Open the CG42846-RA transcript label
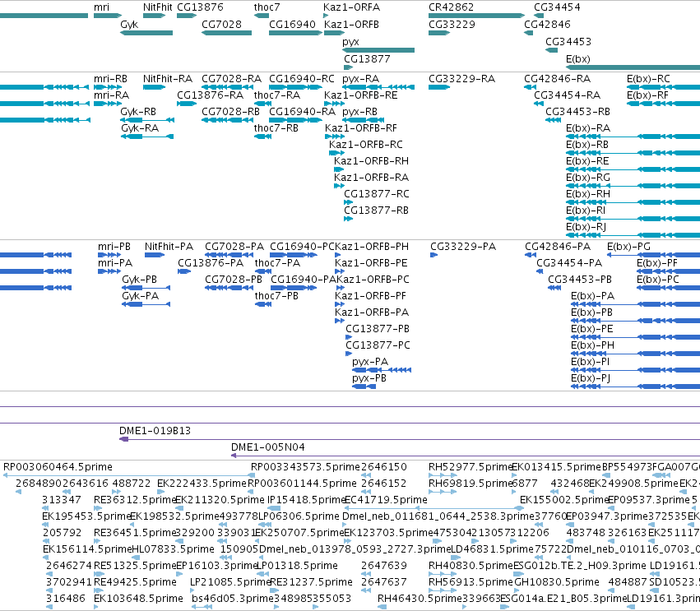Screen dimensions: 700x611 [558, 79]
